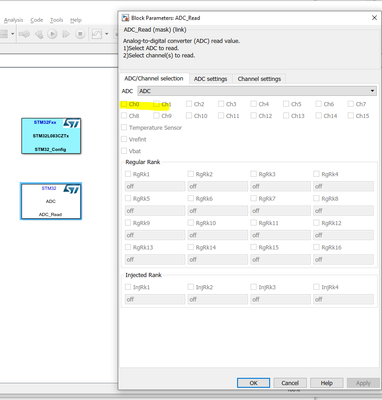This screenshot has height=400, width=382.
Task: Click the off field under RgRk3
Action: 280,186
